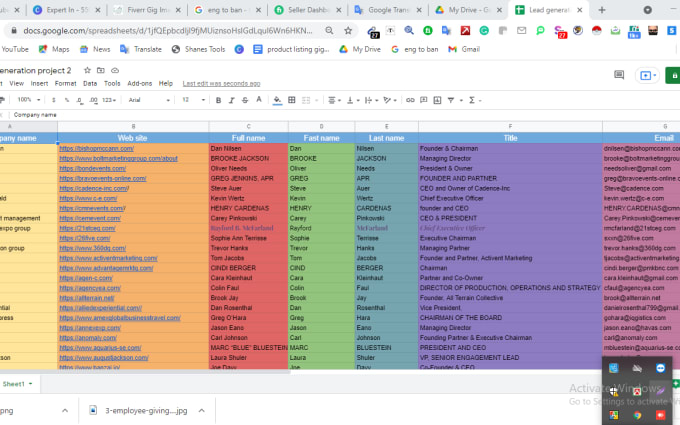680x425 pixels.
Task: Click 'Last edit was seconds ago' link
Action: tap(221, 83)
